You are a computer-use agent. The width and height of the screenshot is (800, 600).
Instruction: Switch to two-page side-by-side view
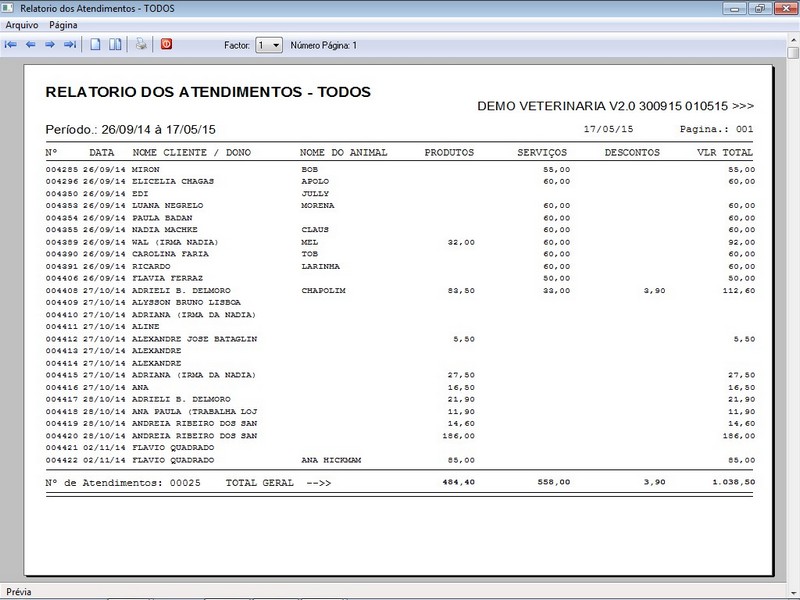pos(116,45)
